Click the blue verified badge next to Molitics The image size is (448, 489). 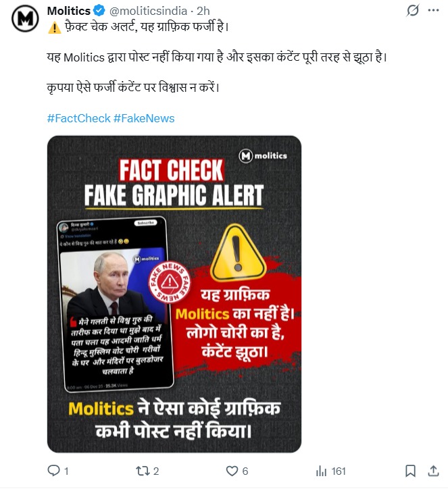[x=99, y=11]
